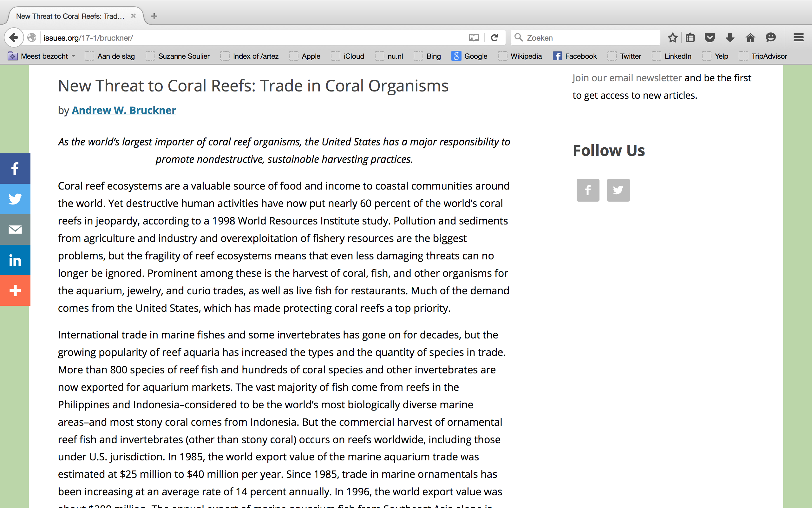Click the article title heading

(x=253, y=86)
